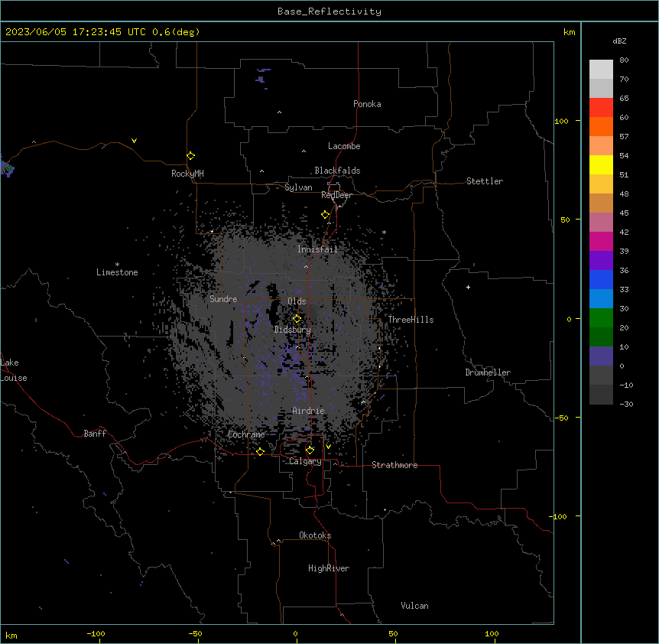Click the yellow diamond marker south of Cochrane

coord(260,451)
